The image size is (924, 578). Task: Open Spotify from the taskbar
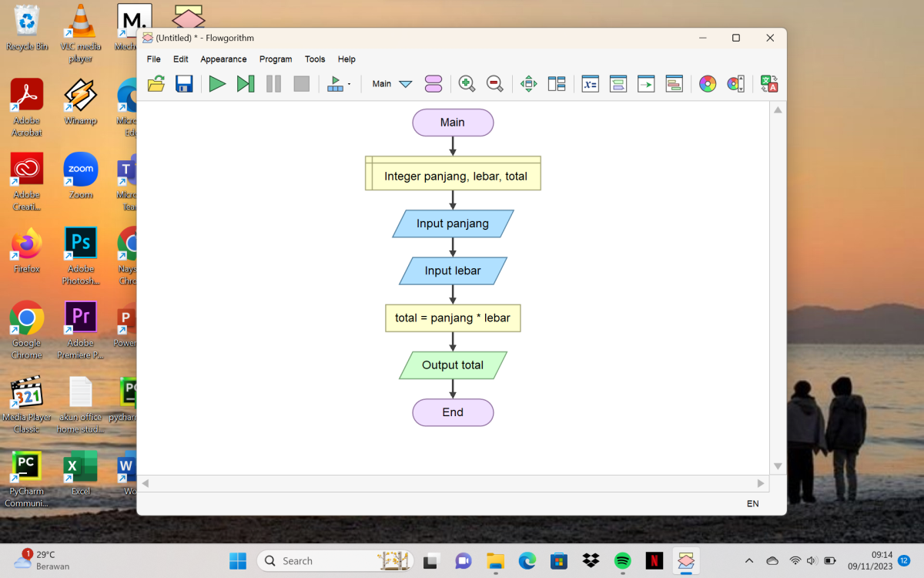(x=623, y=561)
